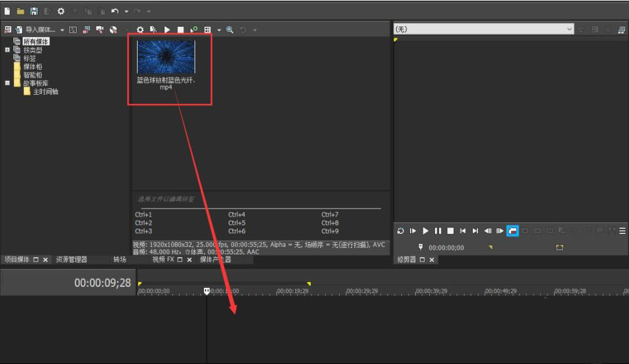629x364 pixels.
Task: Toggle loop playback in the Trimmer transport
Action: 401,230
